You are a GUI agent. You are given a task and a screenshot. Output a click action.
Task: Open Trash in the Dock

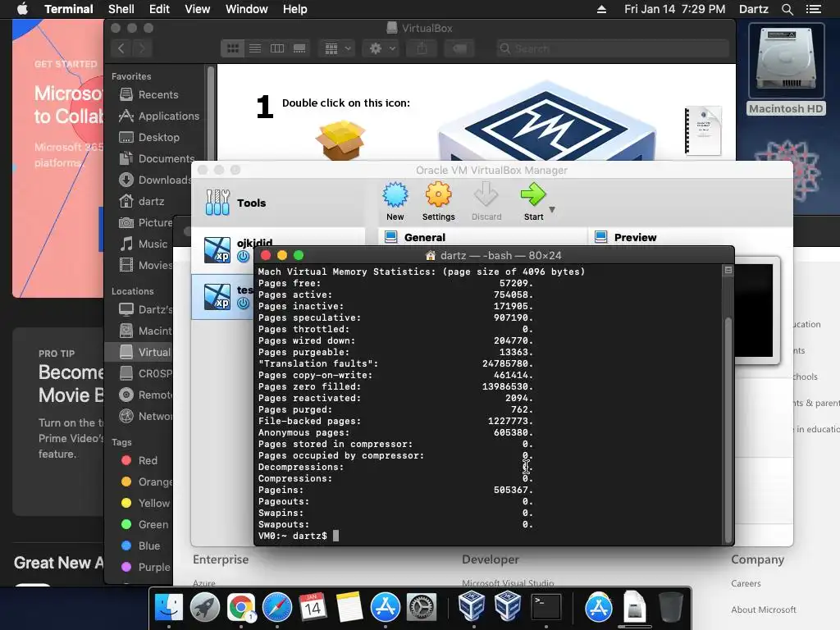click(x=670, y=607)
